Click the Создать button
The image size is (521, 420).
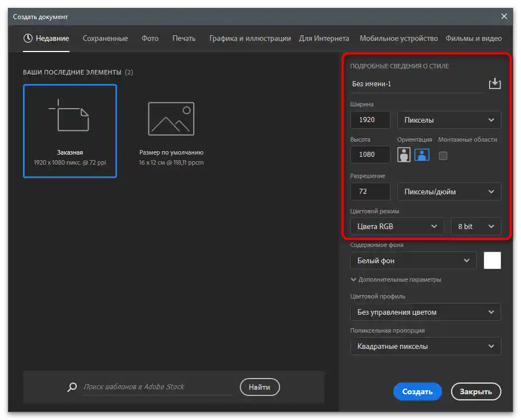[417, 391]
